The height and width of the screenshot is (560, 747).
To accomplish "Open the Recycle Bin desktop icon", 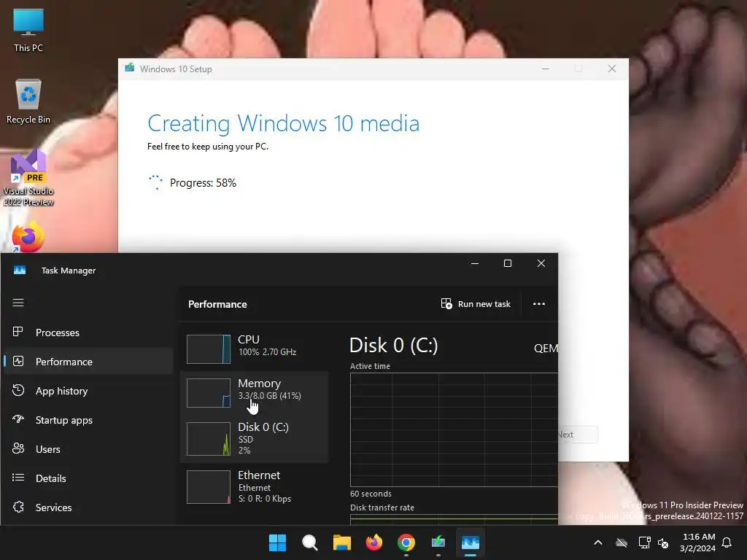I will [28, 101].
